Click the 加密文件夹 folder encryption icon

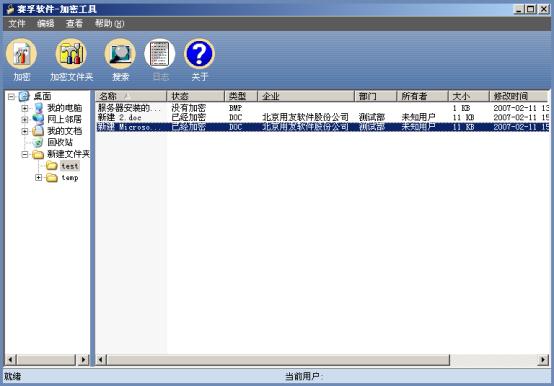(x=71, y=54)
